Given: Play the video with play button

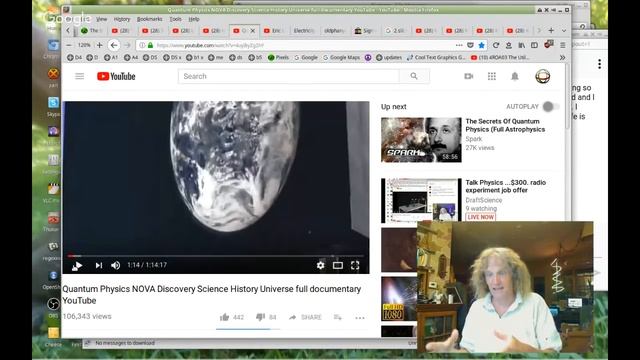Looking at the screenshot, I should [77, 265].
